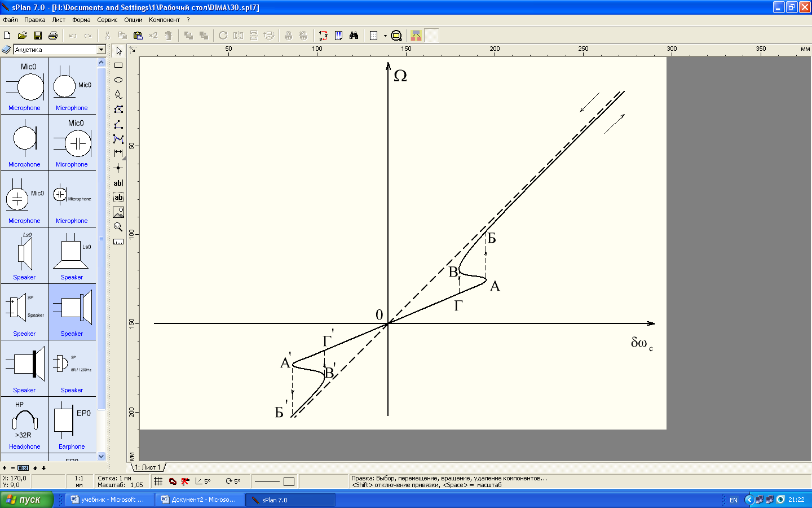This screenshot has width=812, height=508.
Task: Switch to the '1: Лист 1' sheet tab
Action: click(148, 467)
